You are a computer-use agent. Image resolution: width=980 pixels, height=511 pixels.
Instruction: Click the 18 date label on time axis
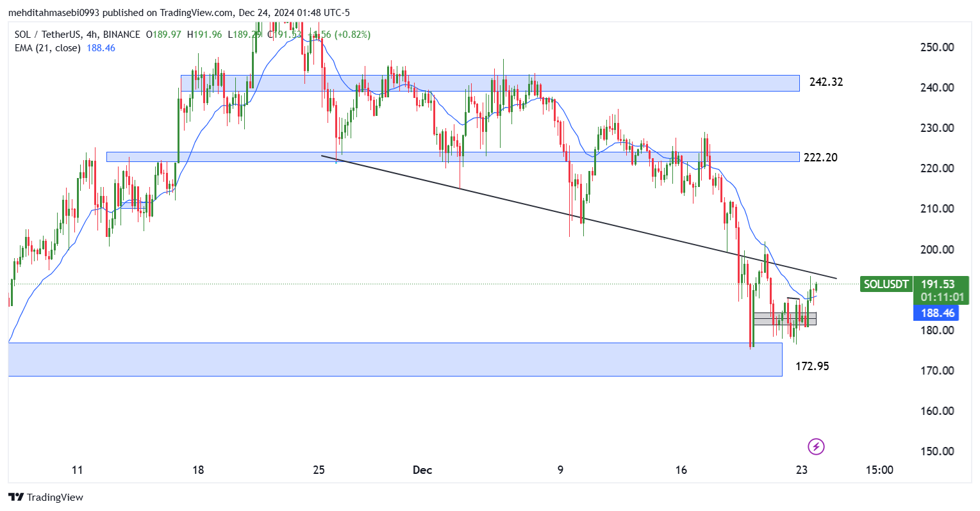pyautogui.click(x=198, y=470)
